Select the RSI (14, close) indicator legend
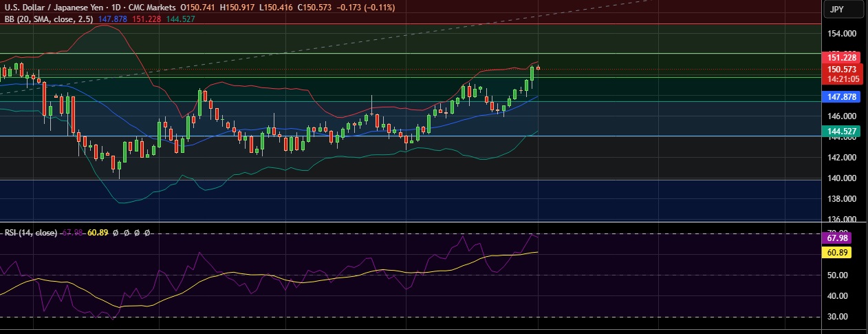 click(31, 233)
